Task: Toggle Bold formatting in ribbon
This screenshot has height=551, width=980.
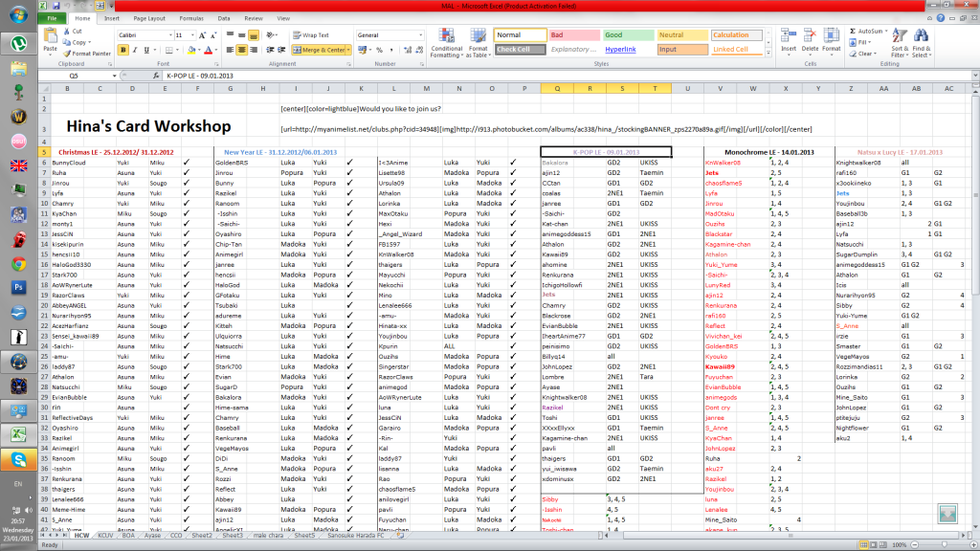Action: [x=123, y=50]
